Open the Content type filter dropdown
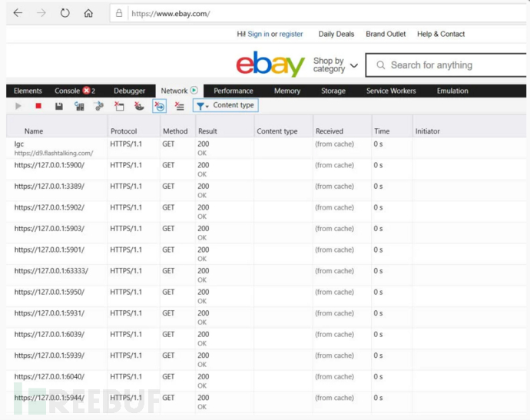Viewport: 530px width, 420px height. point(226,105)
